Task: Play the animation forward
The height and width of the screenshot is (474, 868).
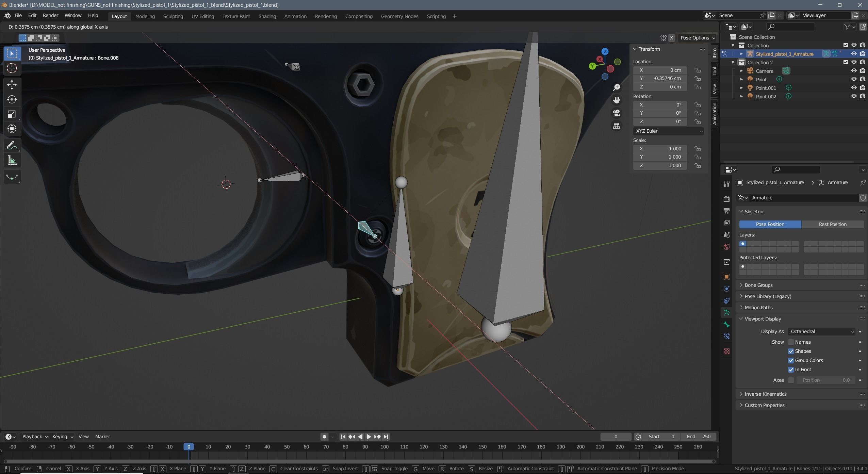Action: pos(369,437)
